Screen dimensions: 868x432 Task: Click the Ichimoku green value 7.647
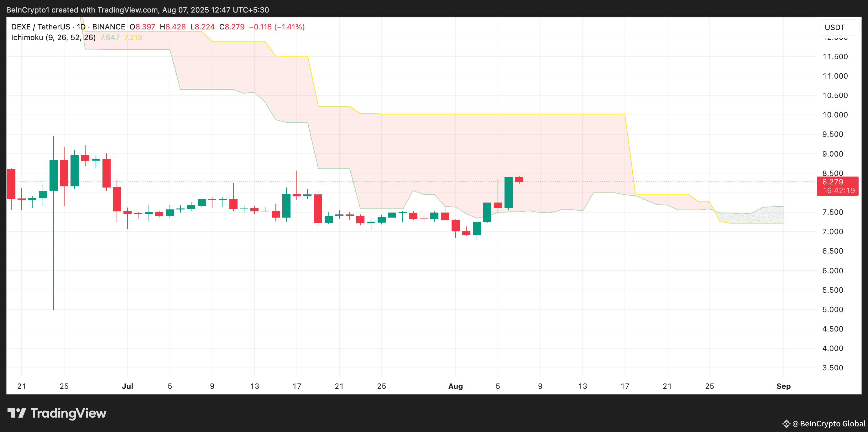point(110,37)
